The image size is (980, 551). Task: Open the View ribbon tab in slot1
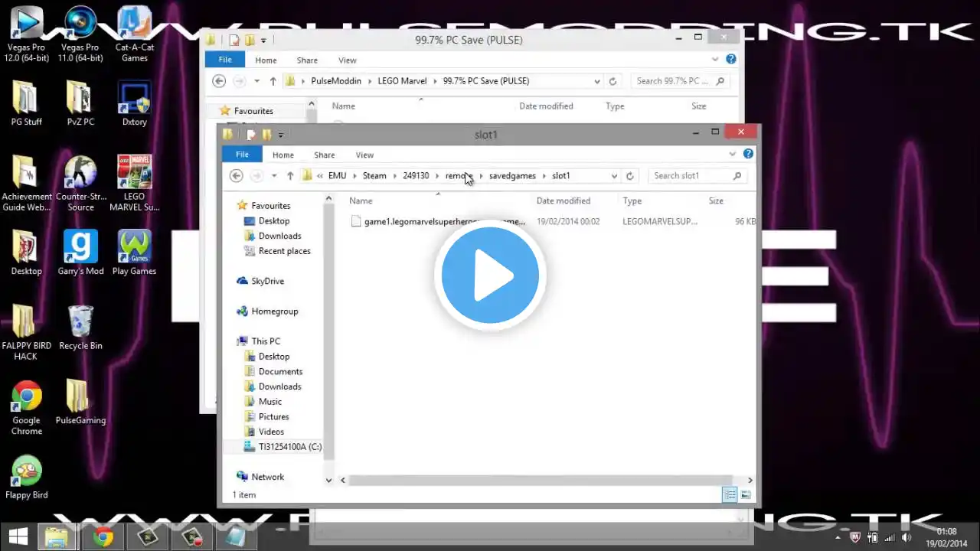point(364,155)
